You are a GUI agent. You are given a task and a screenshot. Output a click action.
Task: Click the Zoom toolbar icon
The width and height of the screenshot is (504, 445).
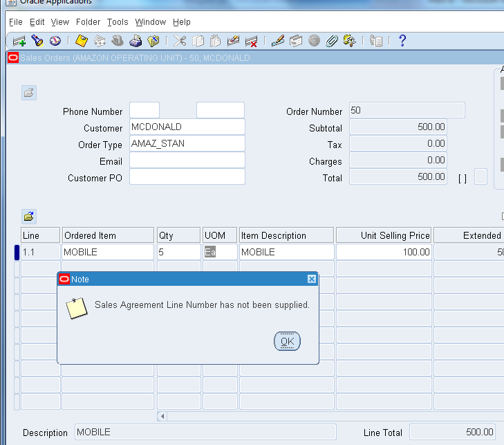tap(296, 41)
